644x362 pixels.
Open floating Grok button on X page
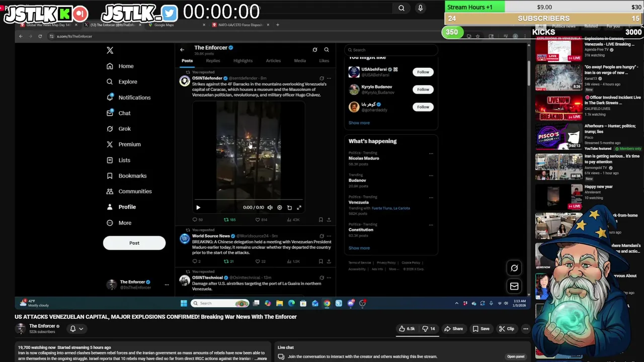pos(514,268)
